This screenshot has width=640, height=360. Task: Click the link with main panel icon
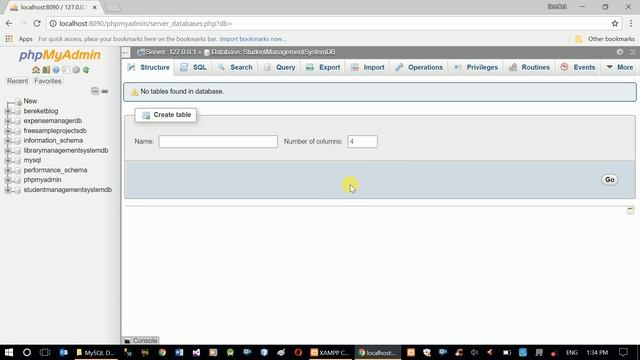point(105,91)
